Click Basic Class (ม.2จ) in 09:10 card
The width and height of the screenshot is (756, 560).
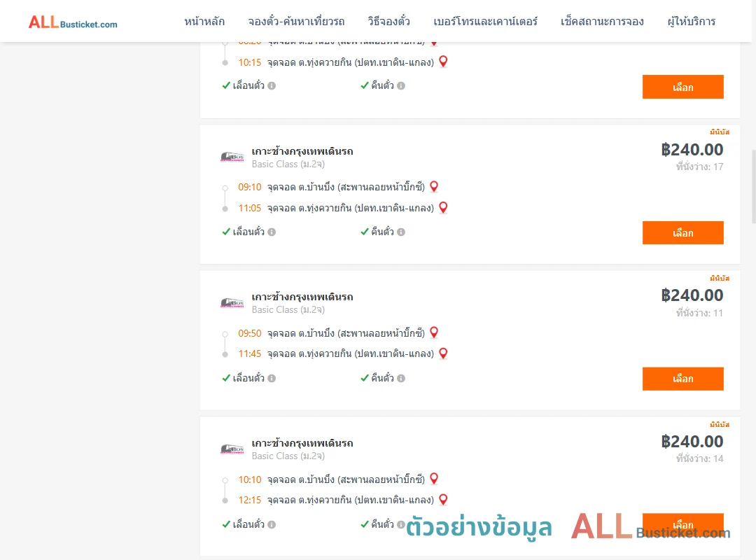click(x=288, y=164)
